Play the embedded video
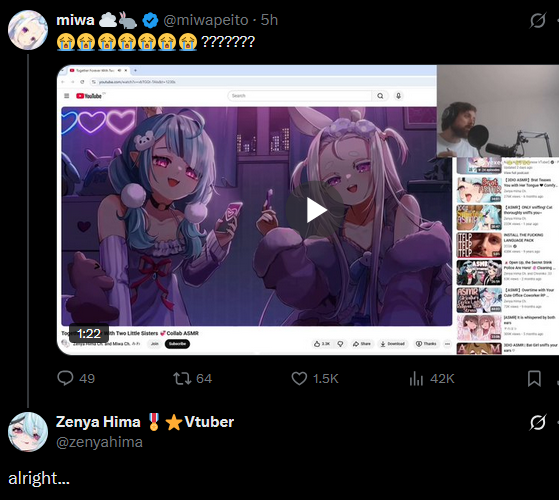Screen dimensions: 559x500 coord(316,210)
